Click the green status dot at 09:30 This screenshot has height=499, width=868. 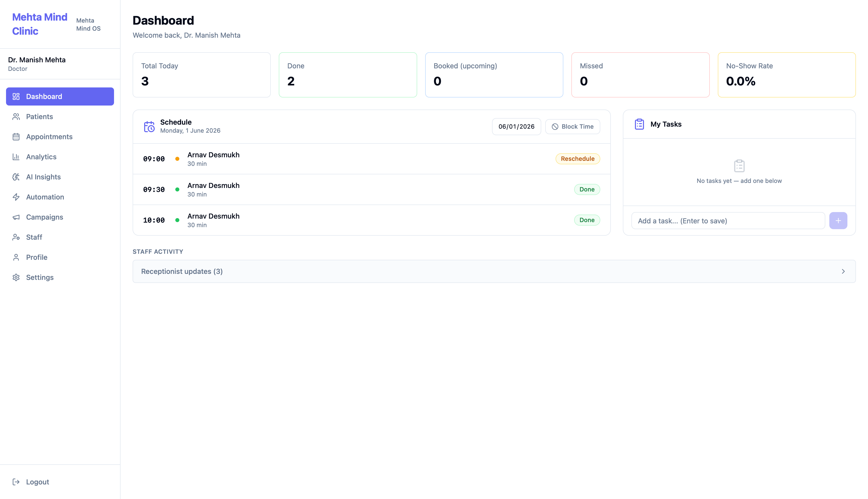pyautogui.click(x=177, y=189)
